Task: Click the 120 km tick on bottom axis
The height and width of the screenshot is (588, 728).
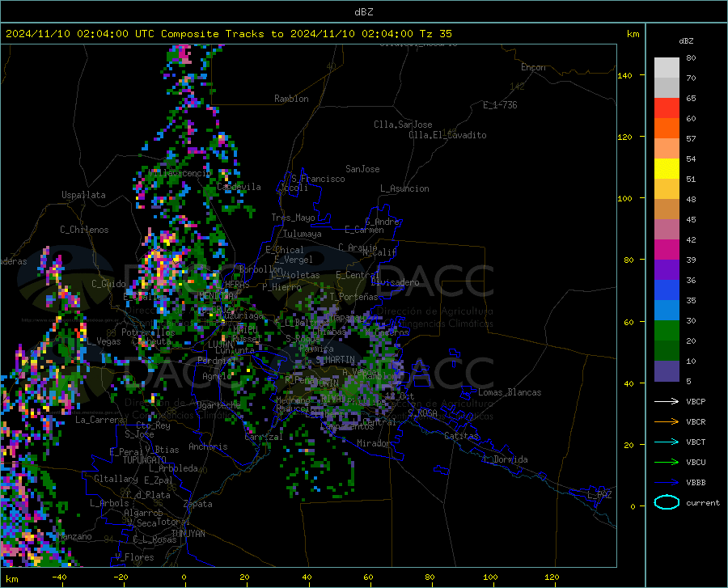Action: (x=552, y=577)
